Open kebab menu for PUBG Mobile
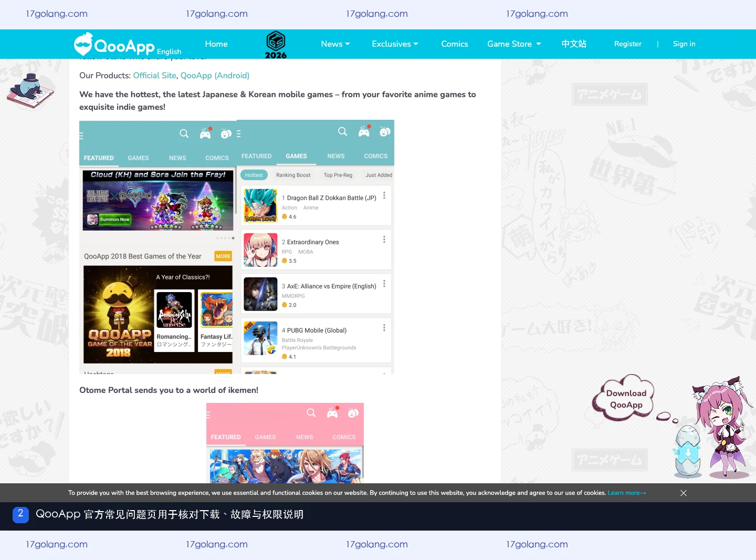This screenshot has height=560, width=756. [384, 327]
